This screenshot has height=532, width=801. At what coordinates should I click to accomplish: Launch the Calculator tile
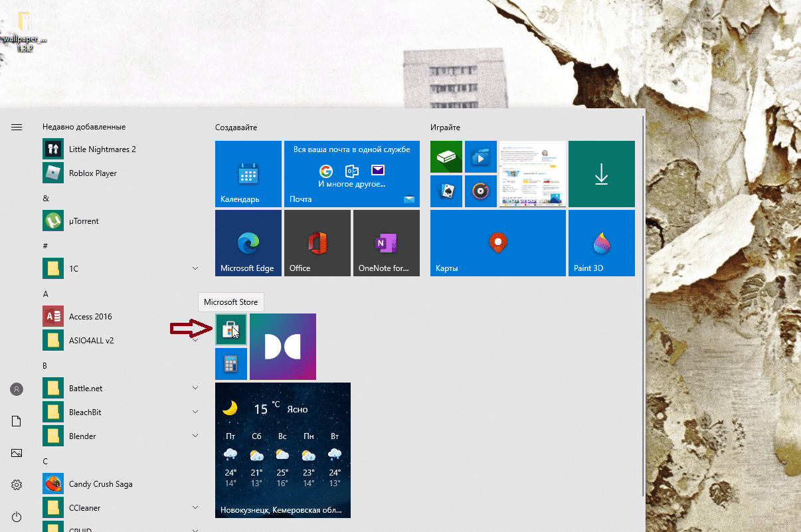[230, 364]
